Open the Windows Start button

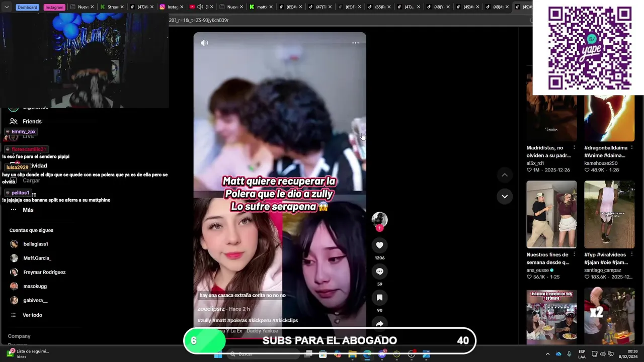pos(218,354)
